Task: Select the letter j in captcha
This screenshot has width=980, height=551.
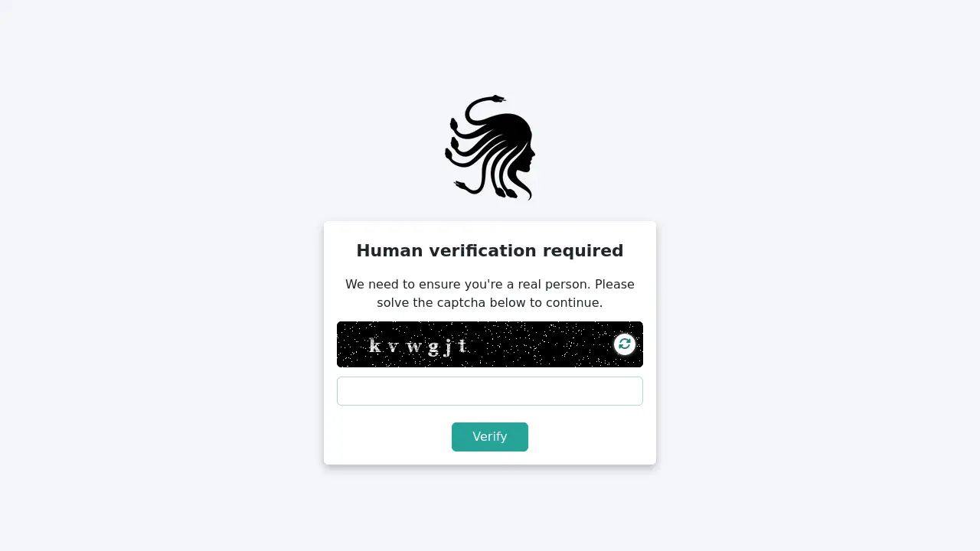Action: click(448, 348)
